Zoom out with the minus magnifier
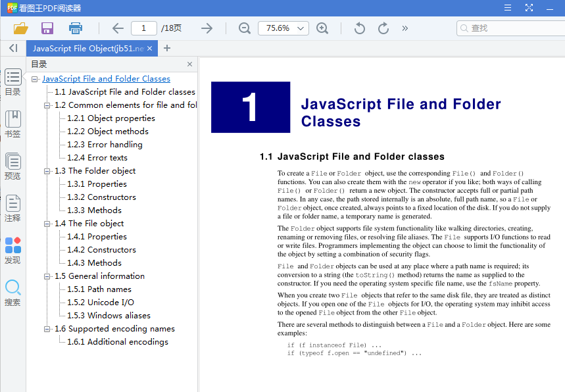Viewport: 565px width, 392px height. pos(245,28)
